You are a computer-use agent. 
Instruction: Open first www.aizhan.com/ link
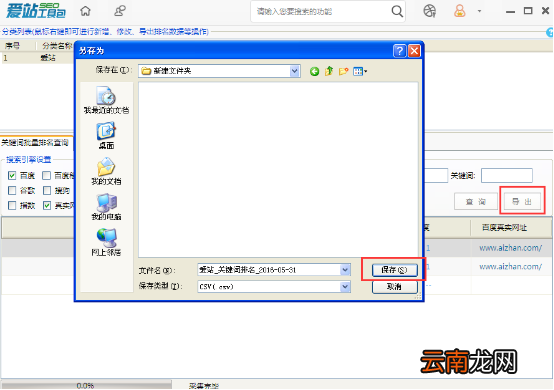point(510,248)
